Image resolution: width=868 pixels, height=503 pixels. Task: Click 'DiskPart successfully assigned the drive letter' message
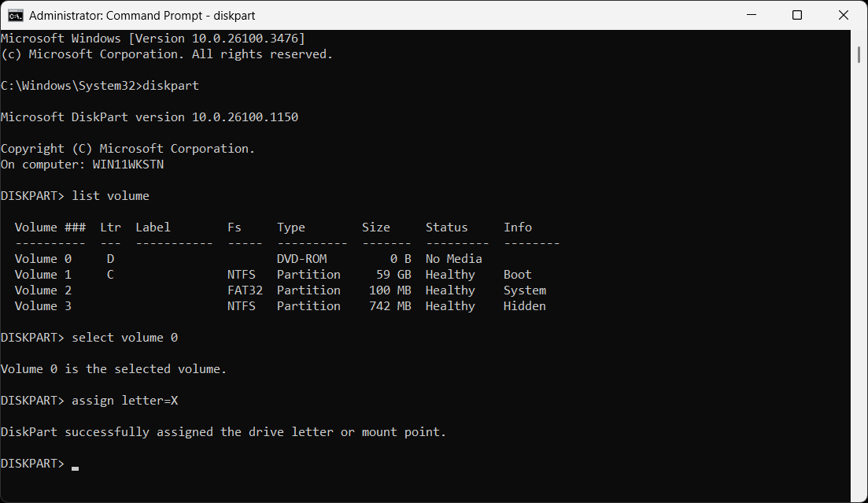[x=223, y=432]
